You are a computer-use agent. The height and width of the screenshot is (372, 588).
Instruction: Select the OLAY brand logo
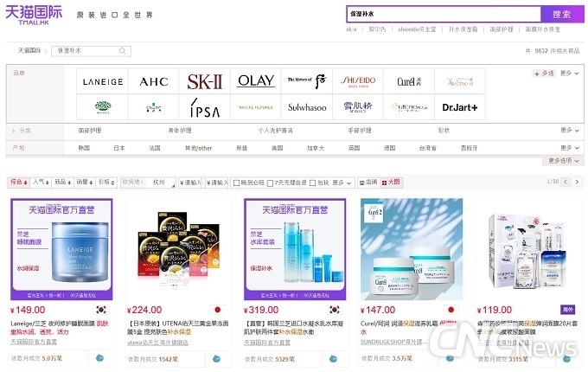click(256, 81)
